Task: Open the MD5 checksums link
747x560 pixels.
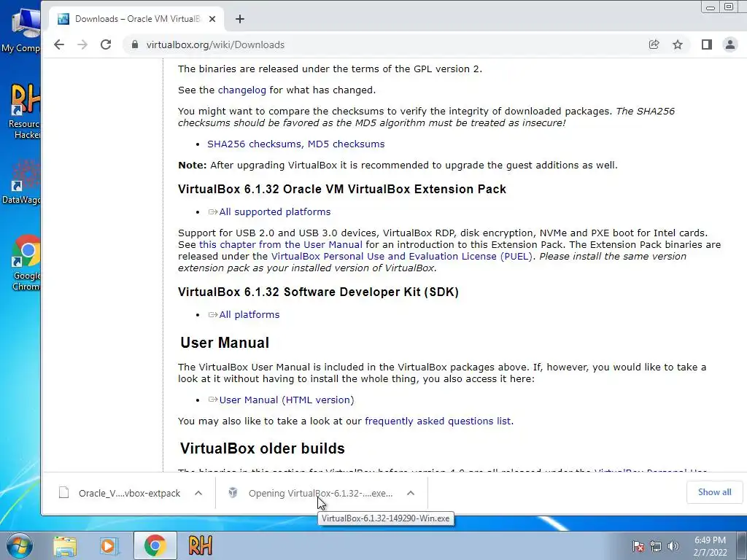Action: (346, 144)
